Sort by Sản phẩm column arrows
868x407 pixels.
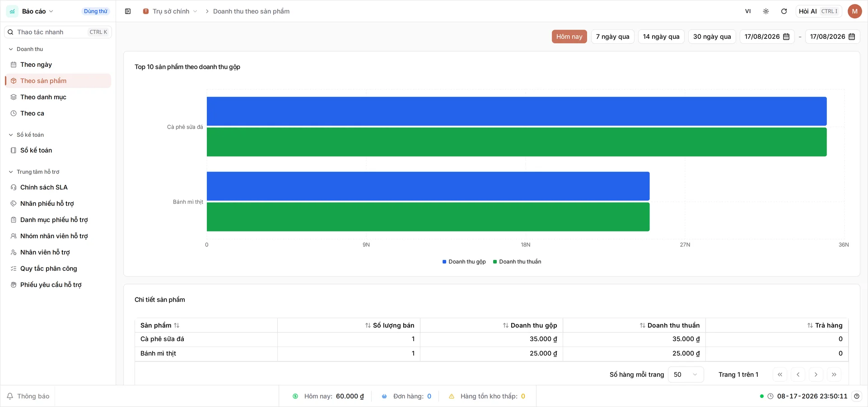pyautogui.click(x=177, y=325)
